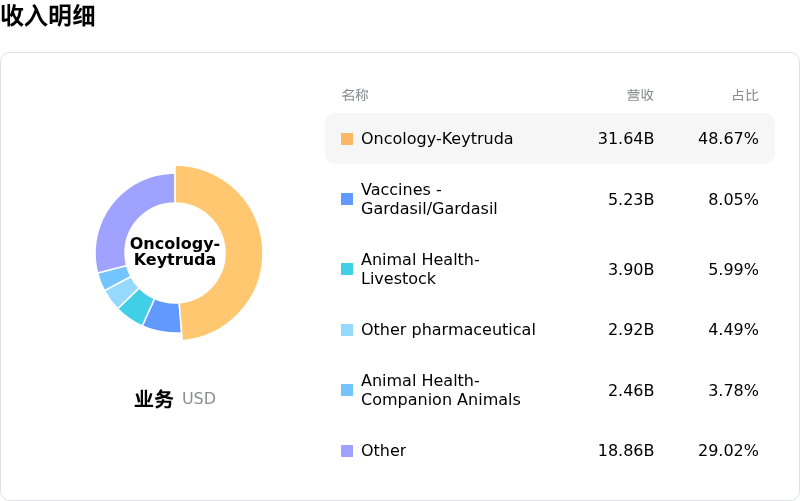
Task: Click the Vaccines - Gardasil/Gardasil row label
Action: click(429, 199)
